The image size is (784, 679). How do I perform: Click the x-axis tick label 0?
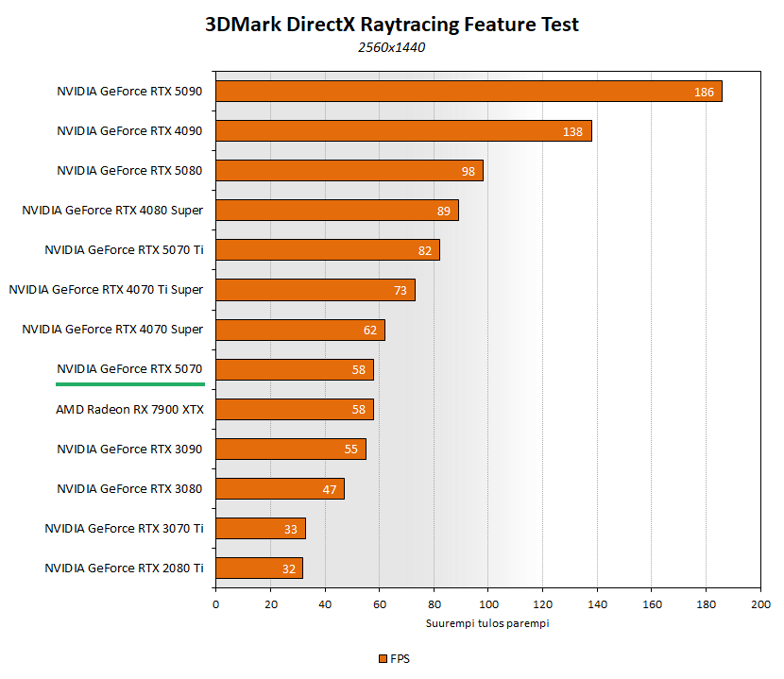pyautogui.click(x=215, y=604)
